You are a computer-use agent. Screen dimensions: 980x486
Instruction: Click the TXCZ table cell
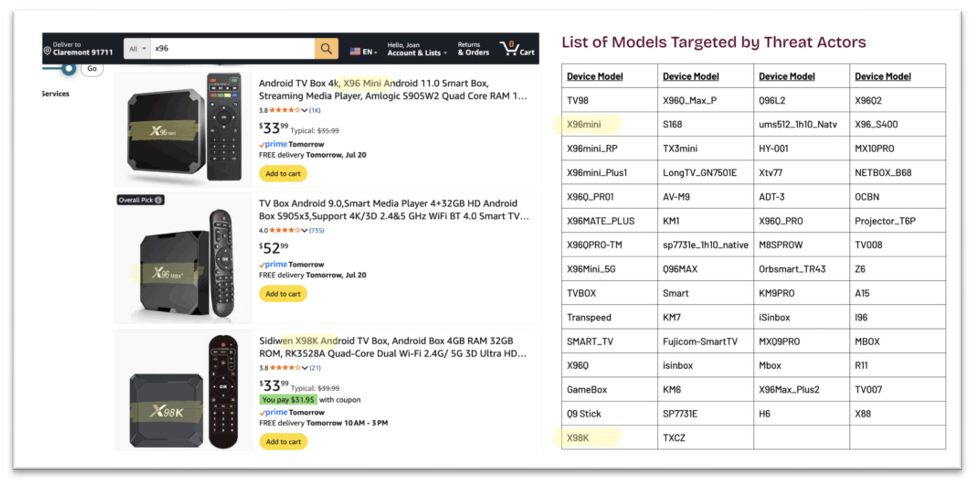click(x=706, y=437)
